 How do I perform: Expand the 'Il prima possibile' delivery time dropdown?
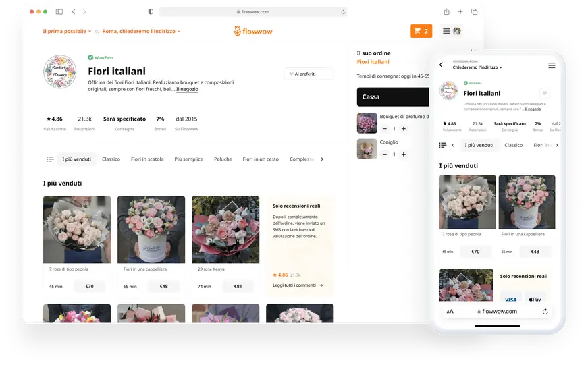coord(68,31)
